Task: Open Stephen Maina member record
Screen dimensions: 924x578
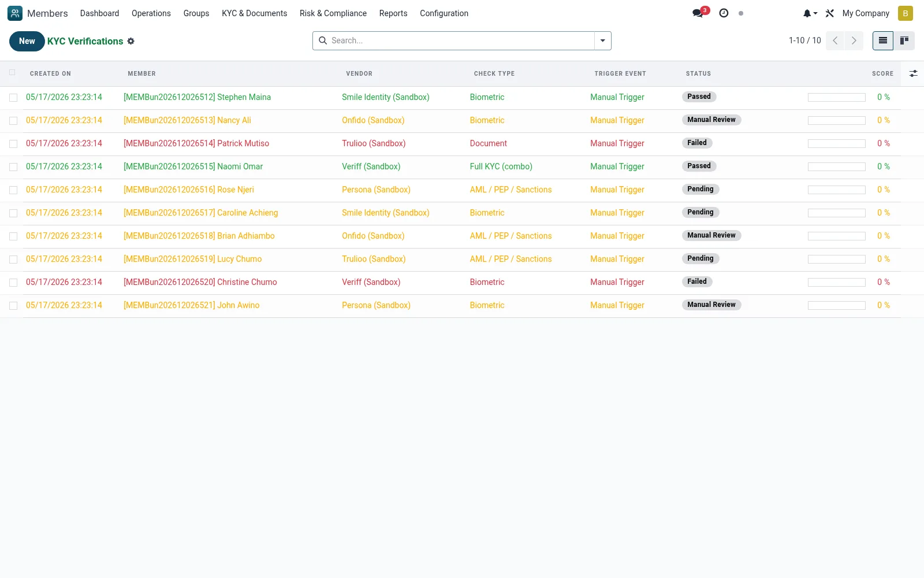Action: point(197,97)
